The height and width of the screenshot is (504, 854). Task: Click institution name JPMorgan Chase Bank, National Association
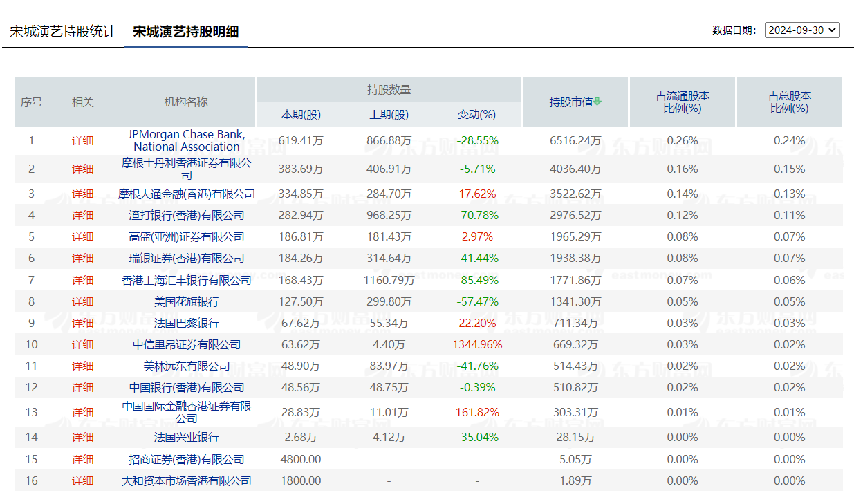pyautogui.click(x=187, y=140)
